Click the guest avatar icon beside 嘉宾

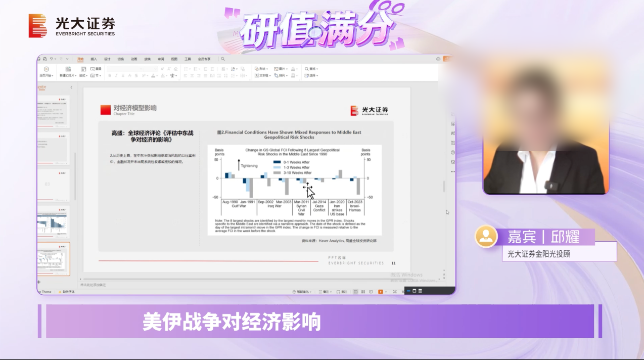(486, 236)
